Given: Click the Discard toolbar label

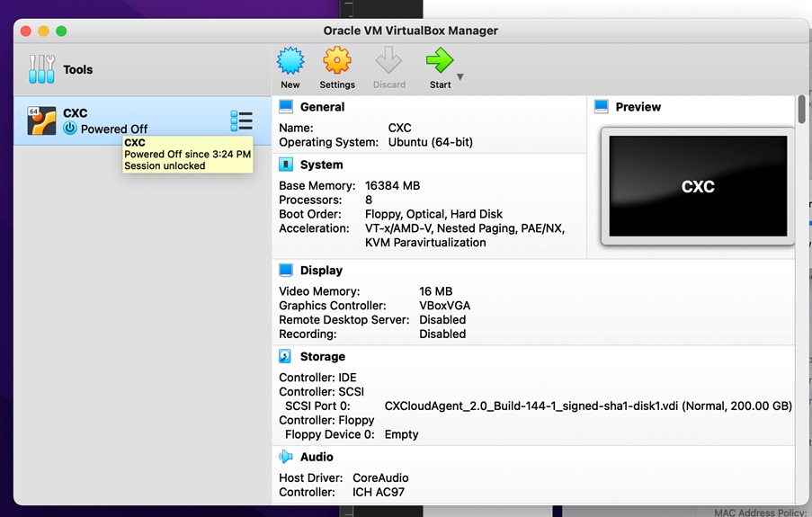Looking at the screenshot, I should (x=388, y=85).
